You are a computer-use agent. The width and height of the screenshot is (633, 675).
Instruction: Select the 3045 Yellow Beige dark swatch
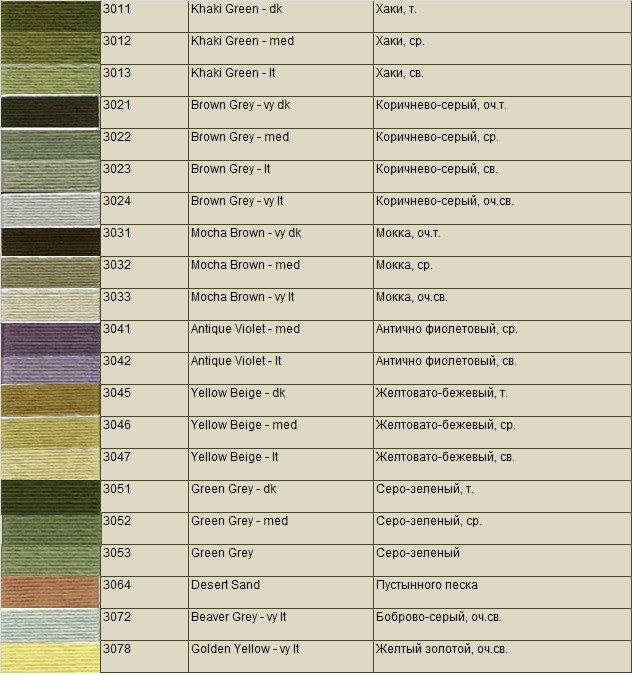[x=50, y=400]
